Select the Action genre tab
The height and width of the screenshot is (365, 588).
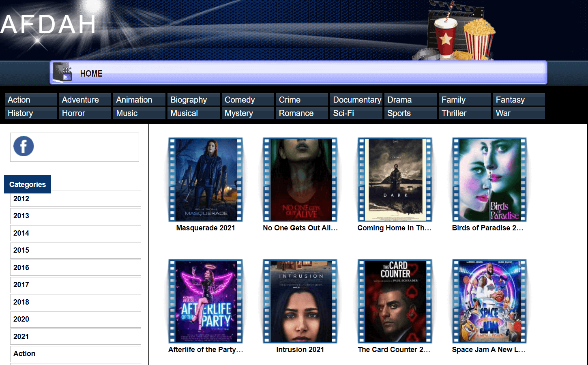[x=31, y=99]
